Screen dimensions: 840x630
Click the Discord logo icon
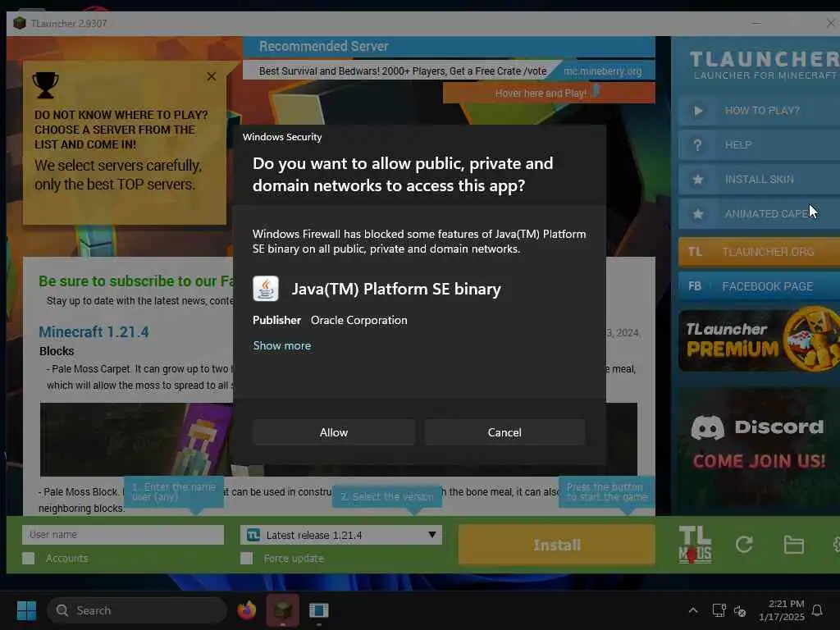[x=707, y=427]
